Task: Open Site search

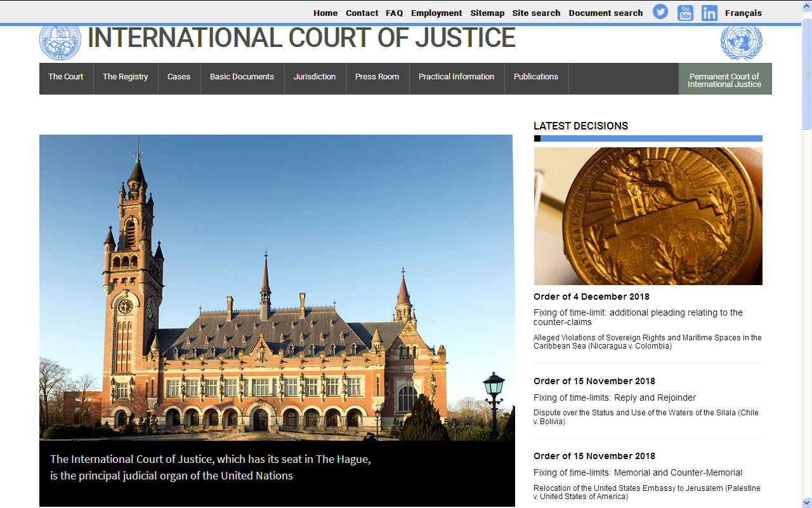Action: (x=536, y=13)
